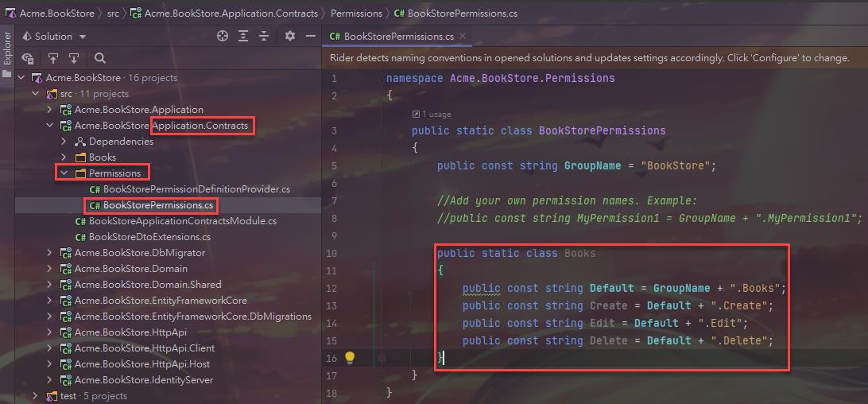Expand the test folder with 5 projects
This screenshot has height=404, width=868.
[35, 396]
